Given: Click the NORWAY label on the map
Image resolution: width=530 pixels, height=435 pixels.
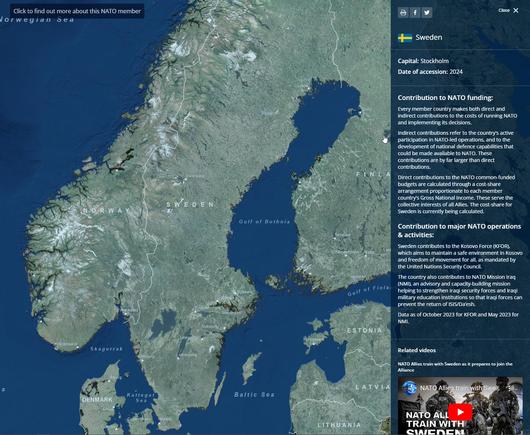Looking at the screenshot, I should click(x=106, y=211).
